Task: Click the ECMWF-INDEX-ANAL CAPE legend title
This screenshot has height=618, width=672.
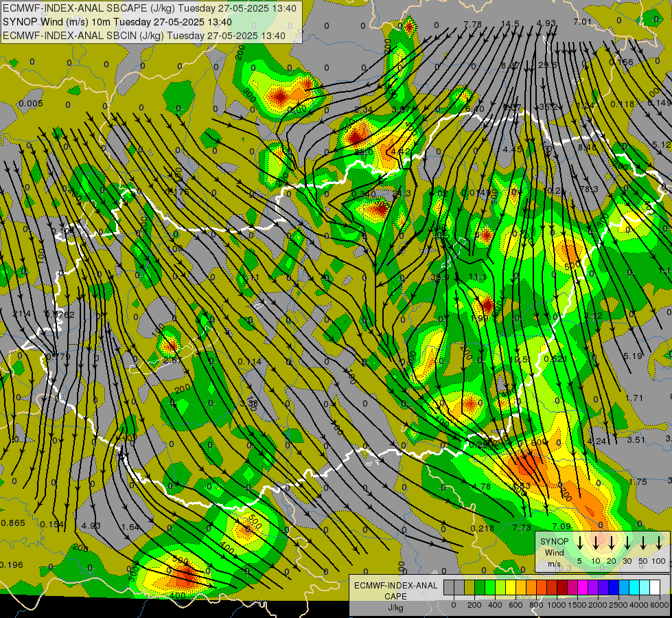Action: click(396, 591)
